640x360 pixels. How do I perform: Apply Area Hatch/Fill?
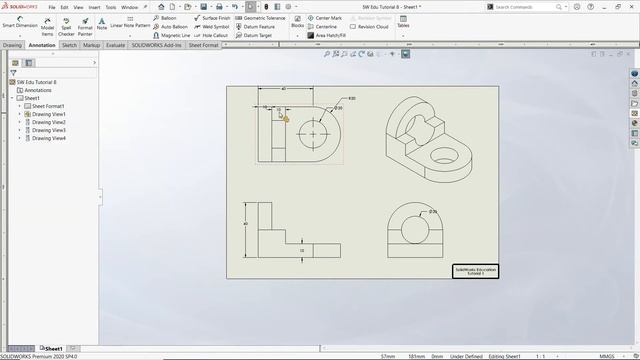[x=327, y=36]
